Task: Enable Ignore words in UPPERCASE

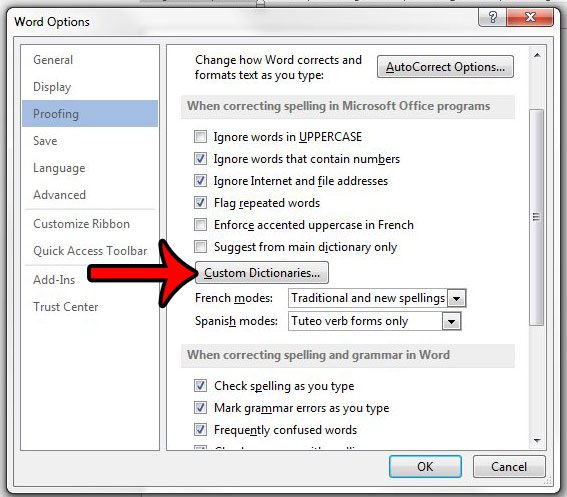Action: tap(200, 137)
